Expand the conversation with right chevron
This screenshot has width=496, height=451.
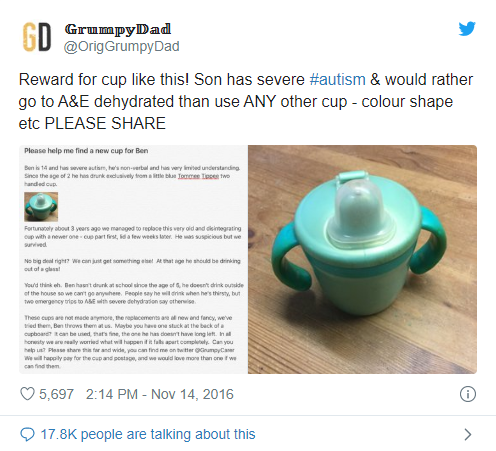pyautogui.click(x=468, y=434)
